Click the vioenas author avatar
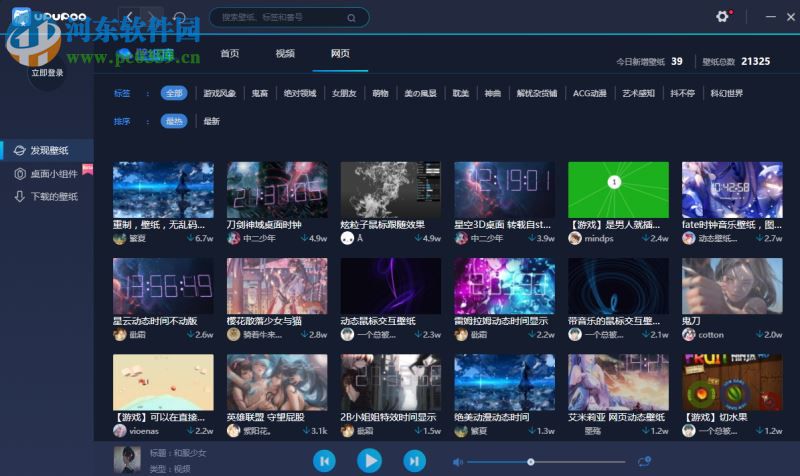This screenshot has height=476, width=800. click(x=120, y=431)
